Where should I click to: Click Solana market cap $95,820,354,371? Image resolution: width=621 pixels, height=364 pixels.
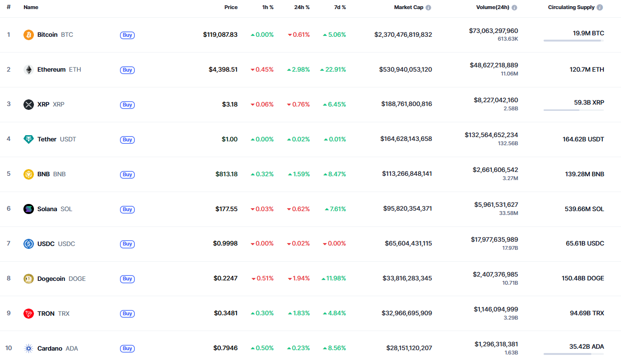click(408, 209)
